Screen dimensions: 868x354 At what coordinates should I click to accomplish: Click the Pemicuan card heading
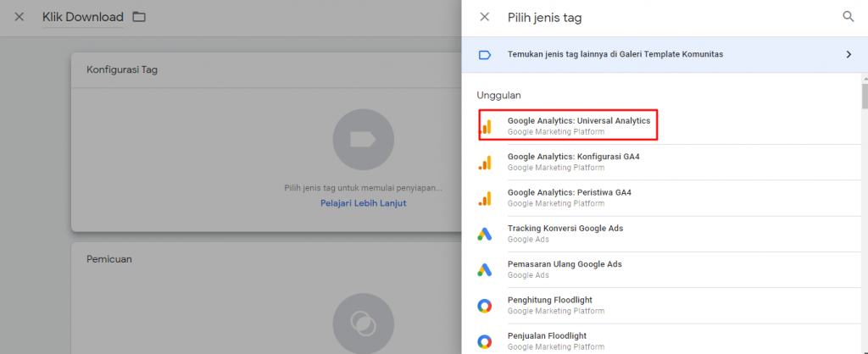(109, 259)
